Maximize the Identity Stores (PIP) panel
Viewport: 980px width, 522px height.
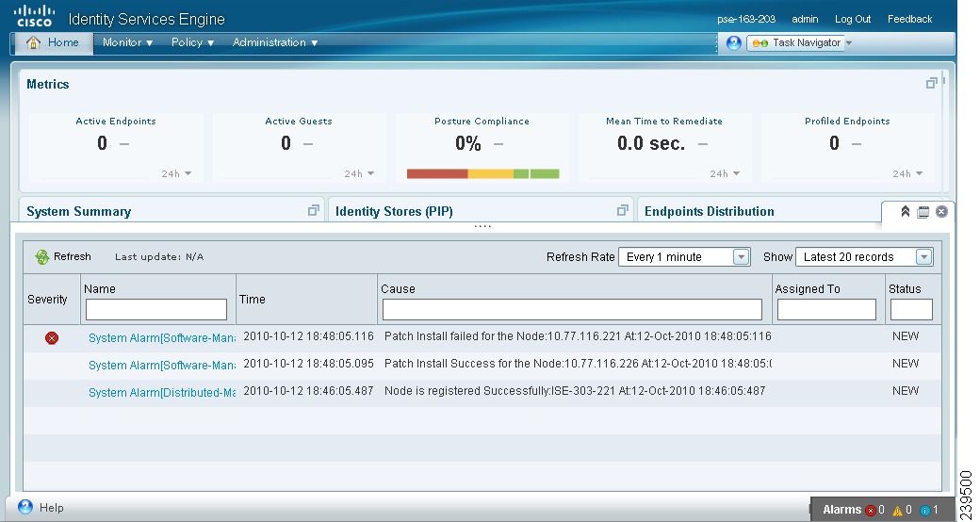tap(622, 211)
